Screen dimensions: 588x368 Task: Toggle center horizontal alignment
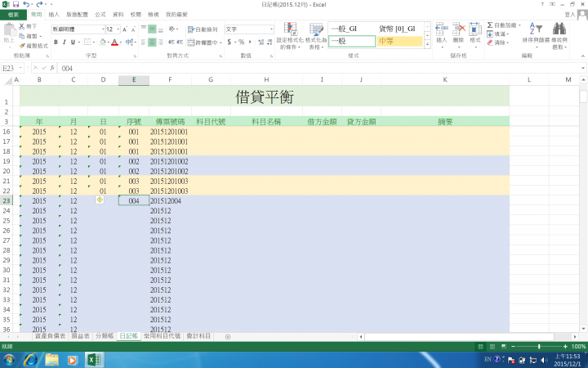(x=152, y=42)
